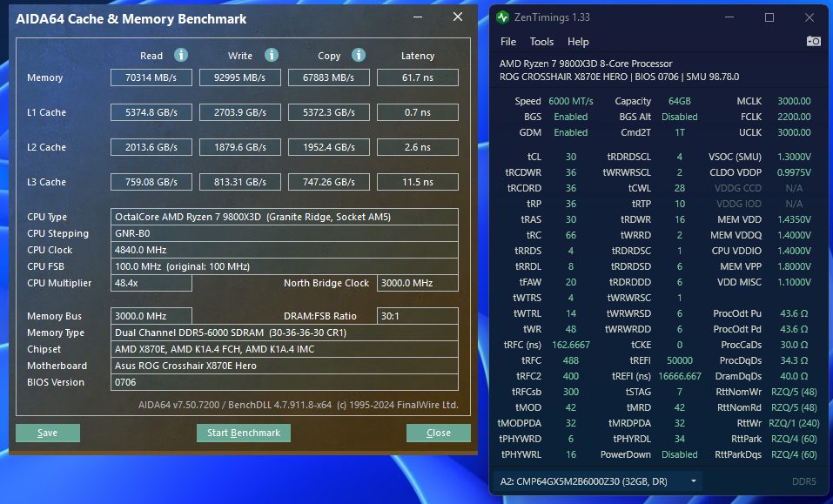Open the Help menu in ZenTimings
Viewport: 833px width, 504px height.
tap(578, 42)
